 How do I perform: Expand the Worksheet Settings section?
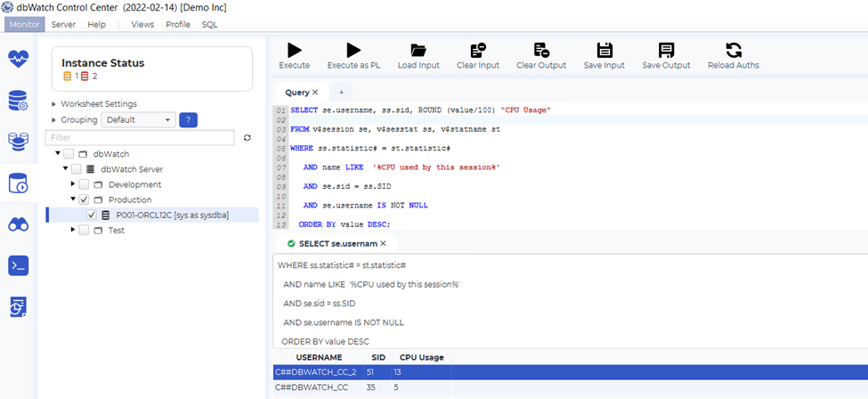(x=53, y=103)
